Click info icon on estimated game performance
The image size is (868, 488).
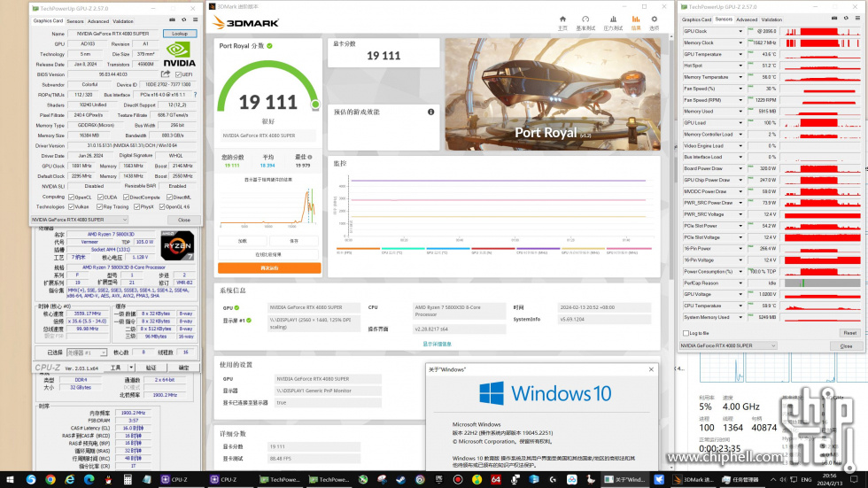point(430,112)
